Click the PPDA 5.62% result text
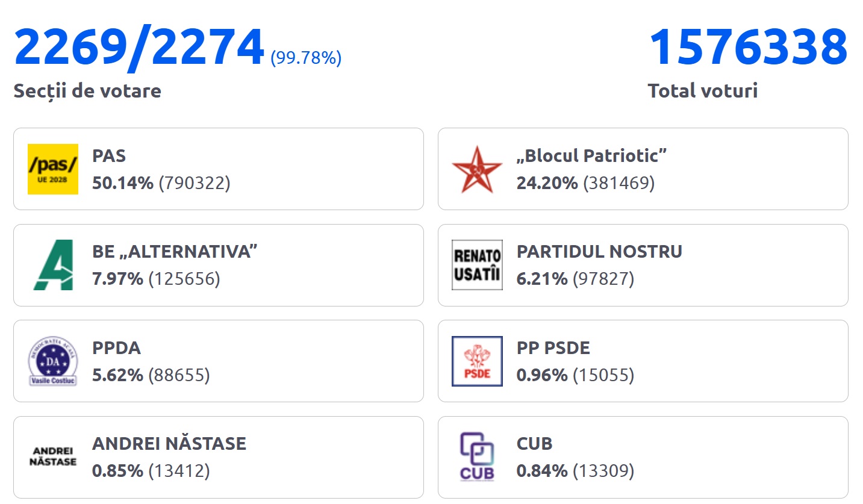This screenshot has width=863, height=504. (x=151, y=376)
